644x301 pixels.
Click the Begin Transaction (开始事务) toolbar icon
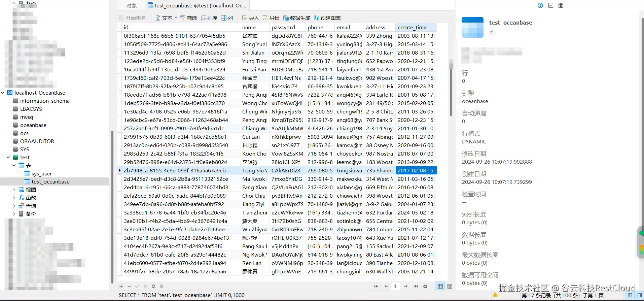point(121,18)
